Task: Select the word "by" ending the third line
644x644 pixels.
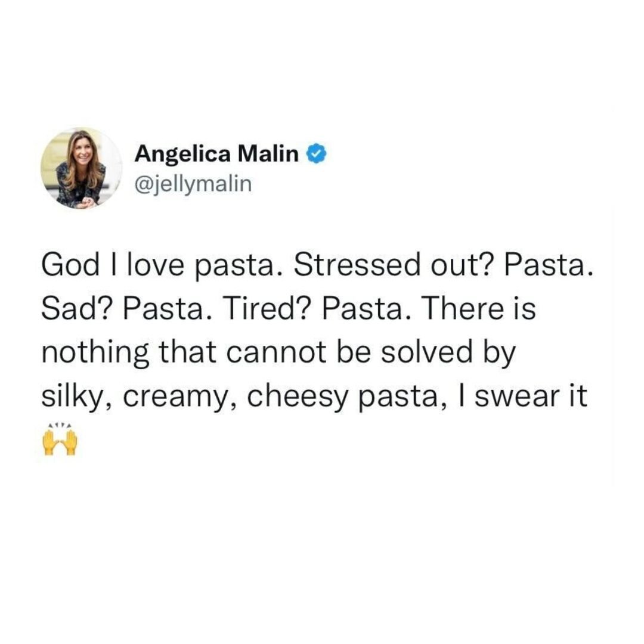Action: pyautogui.click(x=499, y=355)
